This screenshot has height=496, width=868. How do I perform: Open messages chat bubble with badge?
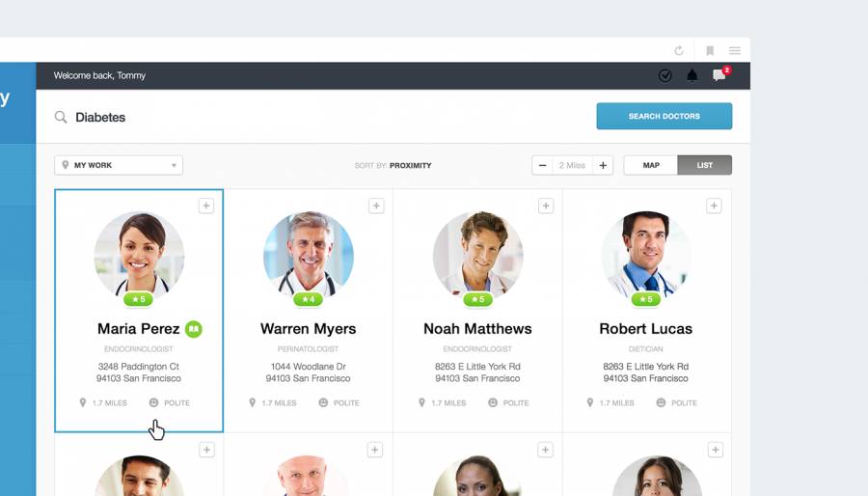pos(720,74)
